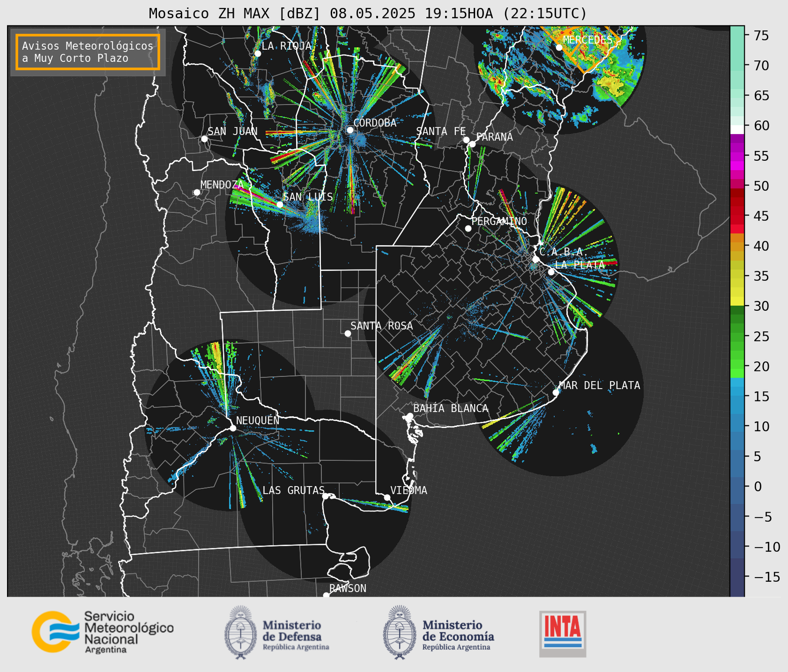788x672 pixels.
Task: Pick the red 45 dBZ color band
Action: [x=737, y=216]
